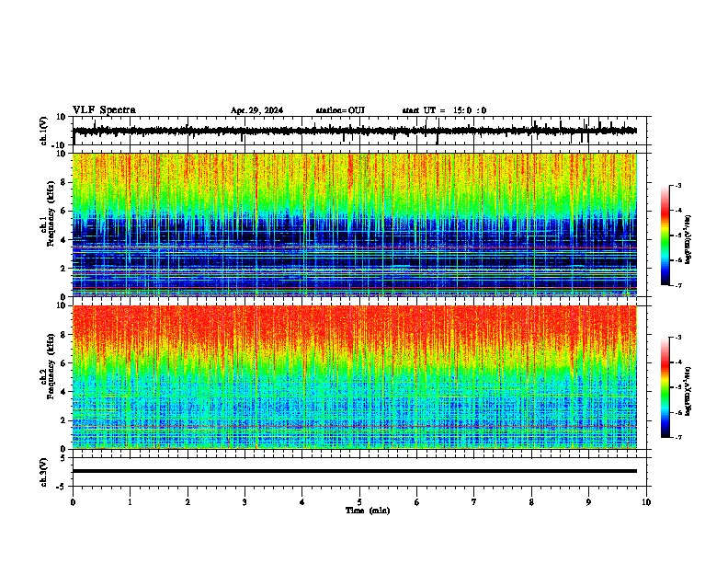This screenshot has width=728, height=563.
Task: Click the ch.2 color bar '-7' label
Action: [x=677, y=438]
